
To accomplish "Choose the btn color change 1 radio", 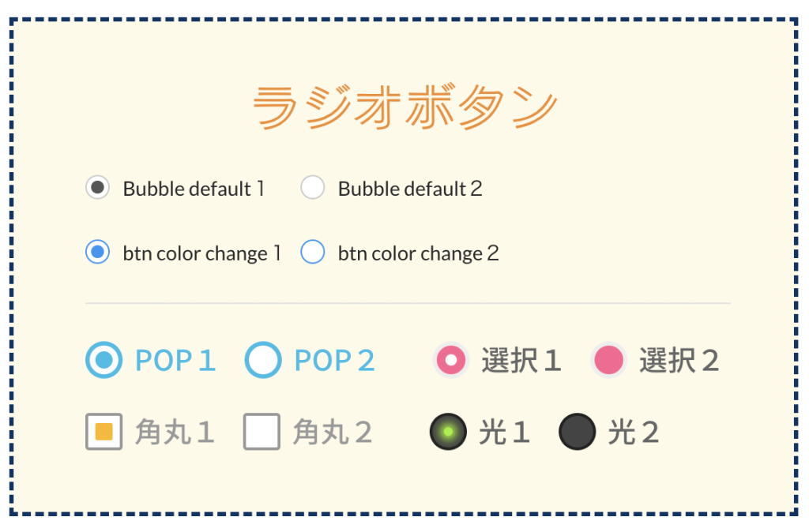I will pyautogui.click(x=97, y=252).
